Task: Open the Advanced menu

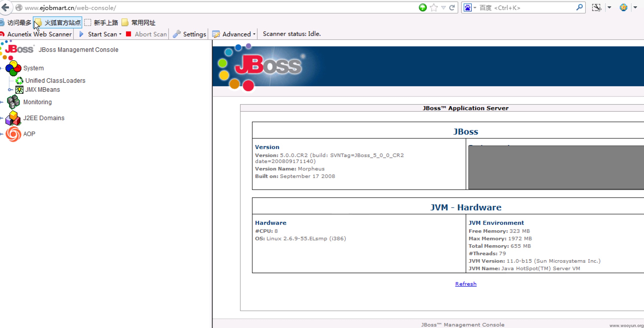Action: point(234,34)
